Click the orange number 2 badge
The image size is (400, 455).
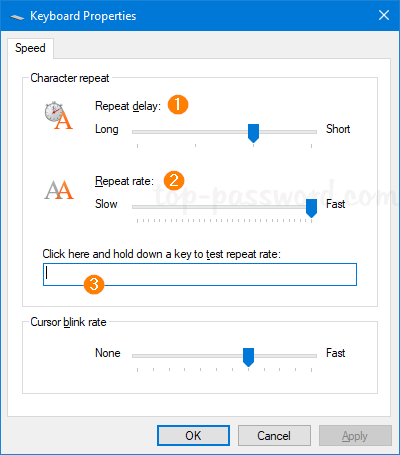pos(174,180)
